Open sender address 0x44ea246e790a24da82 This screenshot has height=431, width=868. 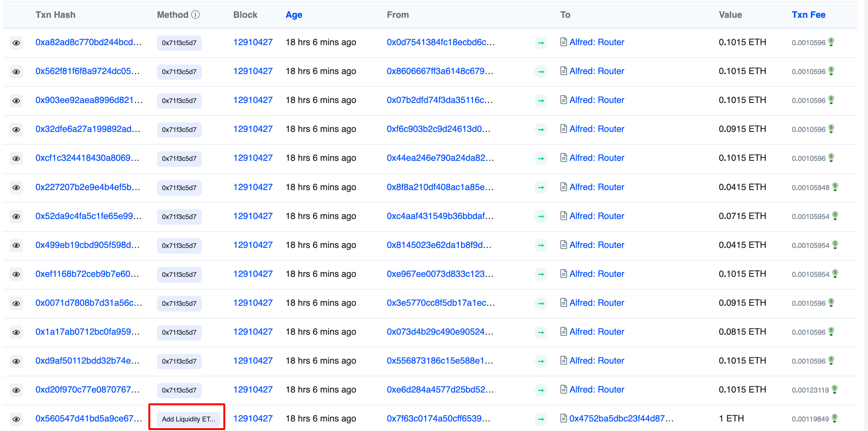440,158
